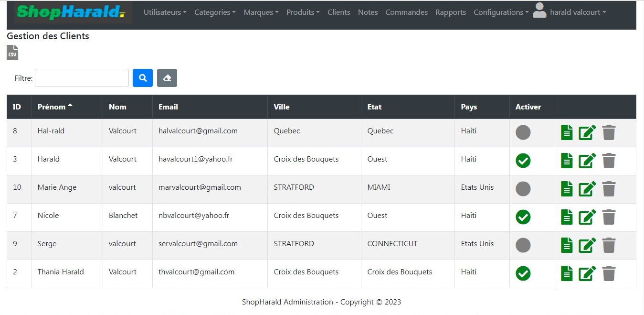Click the blue search magnifier button

(143, 78)
